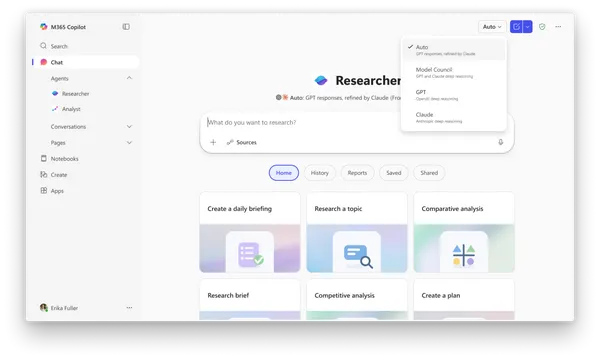Viewport: 600px width, 360px height.
Task: Click the M365 Copilot logo icon
Action: click(44, 27)
